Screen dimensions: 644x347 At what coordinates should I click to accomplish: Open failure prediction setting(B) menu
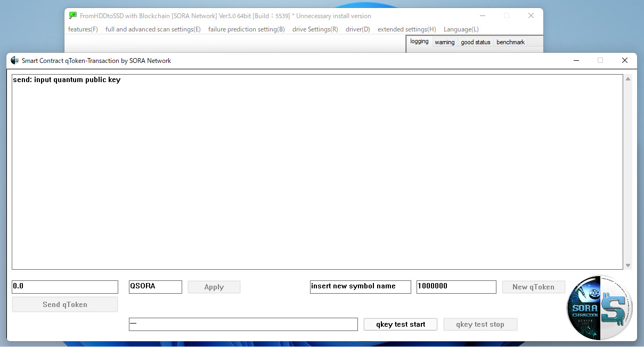point(247,29)
